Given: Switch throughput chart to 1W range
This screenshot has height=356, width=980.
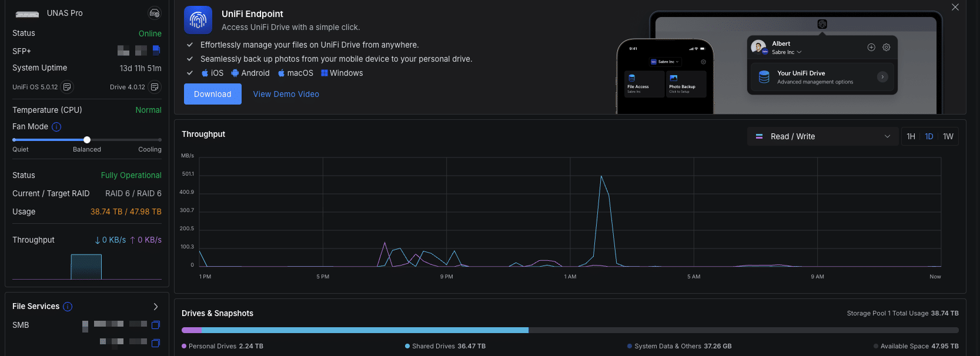Looking at the screenshot, I should click(x=948, y=136).
